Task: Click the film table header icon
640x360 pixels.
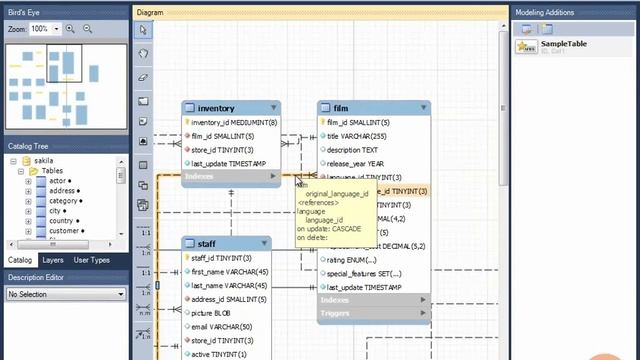Action: [x=325, y=108]
